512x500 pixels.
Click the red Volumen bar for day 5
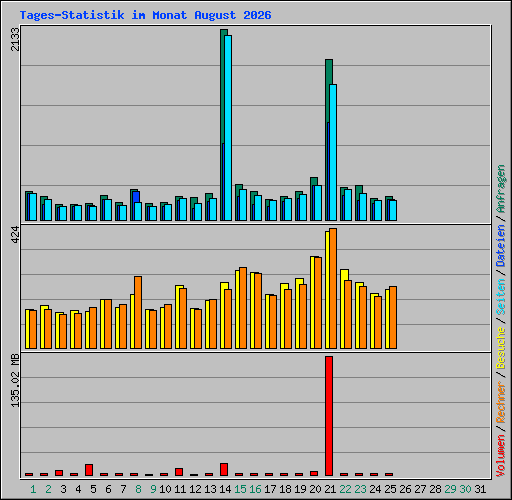click(89, 470)
